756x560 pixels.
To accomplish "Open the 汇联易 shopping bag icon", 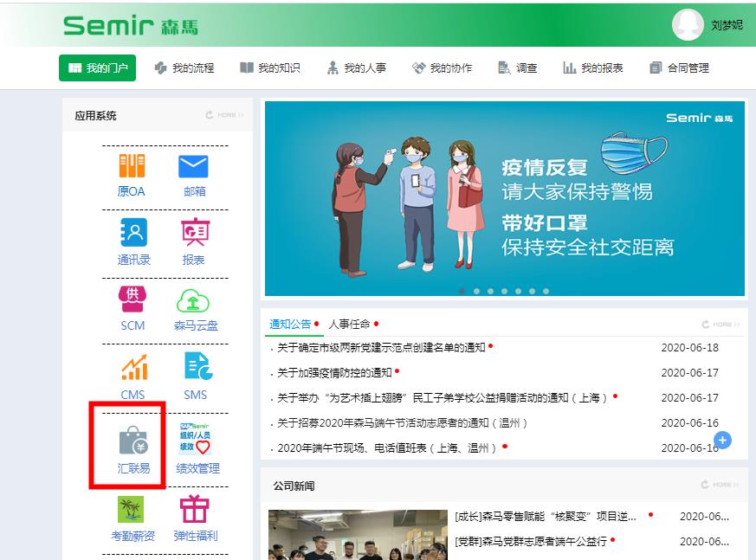I will point(133,441).
